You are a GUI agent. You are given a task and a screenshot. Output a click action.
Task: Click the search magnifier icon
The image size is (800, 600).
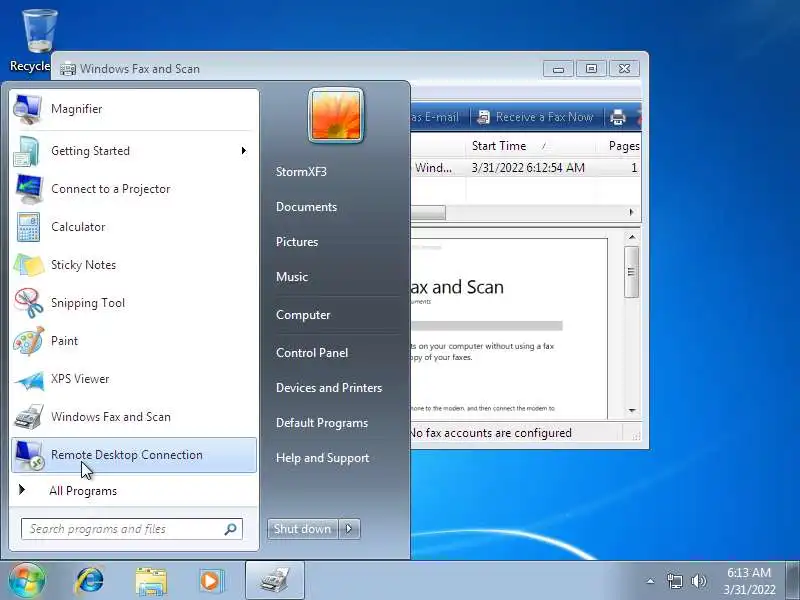click(x=231, y=529)
